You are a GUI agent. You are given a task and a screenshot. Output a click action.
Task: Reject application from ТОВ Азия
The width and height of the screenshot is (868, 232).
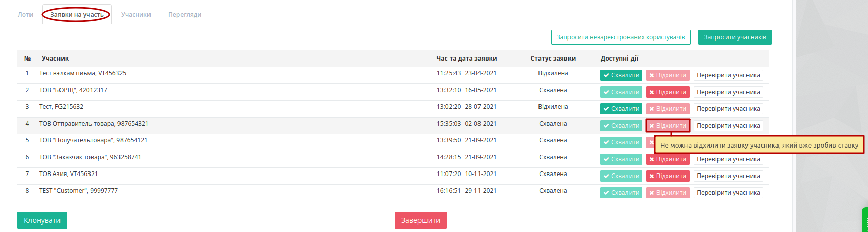coord(668,176)
